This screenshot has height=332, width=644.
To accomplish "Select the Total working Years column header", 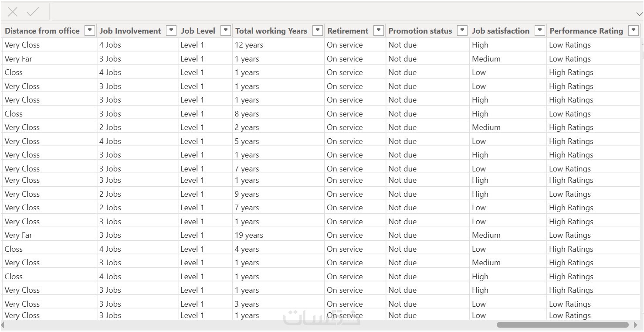I will [271, 31].
